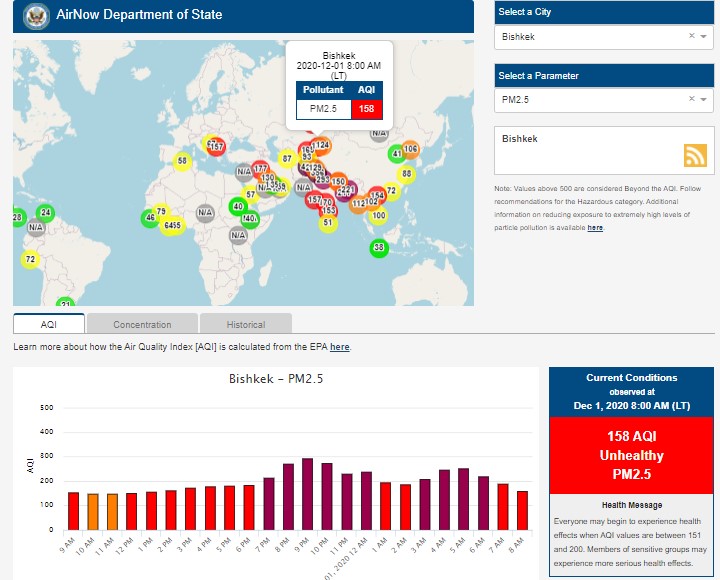Click the green map marker showing 24
720x580 pixels.
tap(45, 212)
